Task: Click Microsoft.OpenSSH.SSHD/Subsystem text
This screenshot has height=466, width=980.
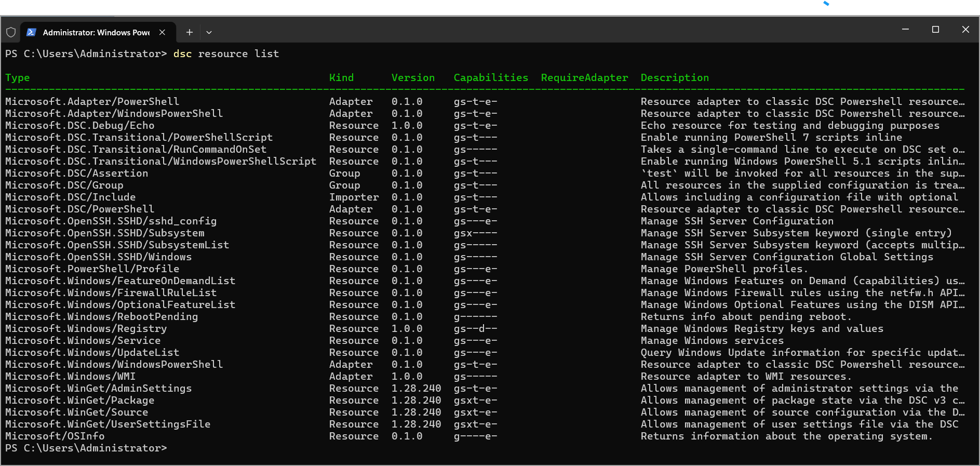Action: [104, 233]
